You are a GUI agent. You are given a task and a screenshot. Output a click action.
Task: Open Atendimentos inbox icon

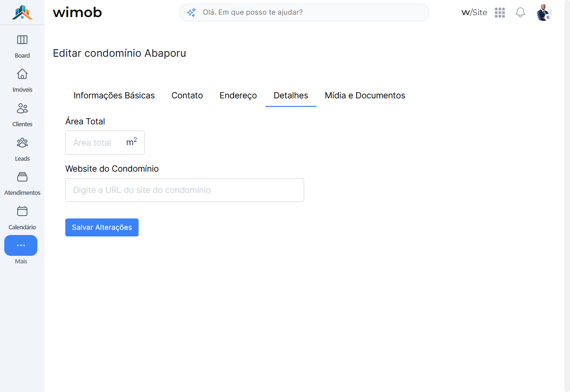[22, 177]
